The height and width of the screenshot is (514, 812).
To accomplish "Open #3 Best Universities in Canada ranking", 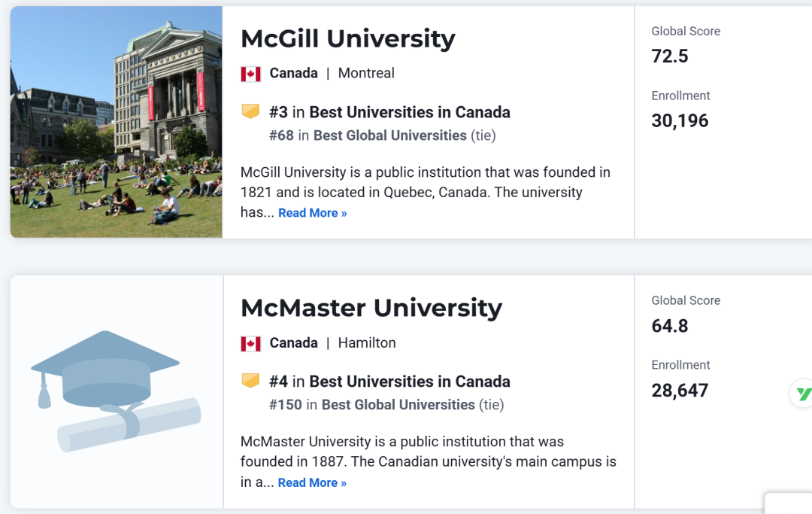I will coord(389,112).
